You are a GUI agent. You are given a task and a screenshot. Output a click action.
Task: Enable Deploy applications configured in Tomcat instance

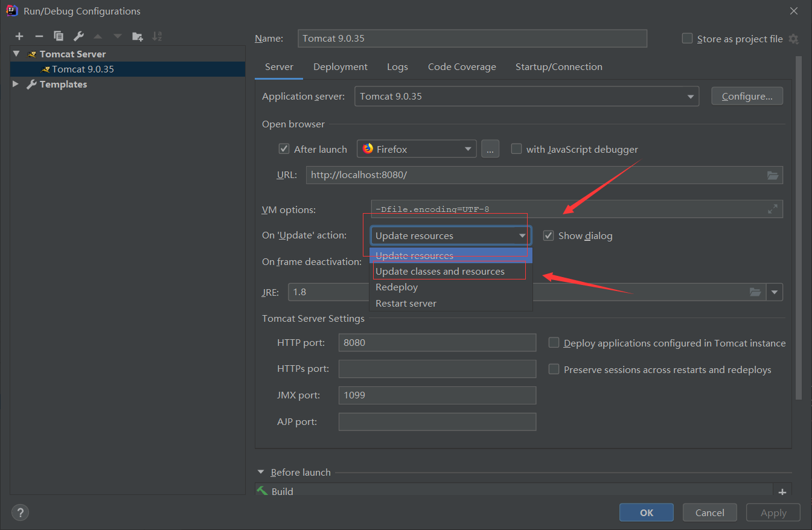click(554, 343)
